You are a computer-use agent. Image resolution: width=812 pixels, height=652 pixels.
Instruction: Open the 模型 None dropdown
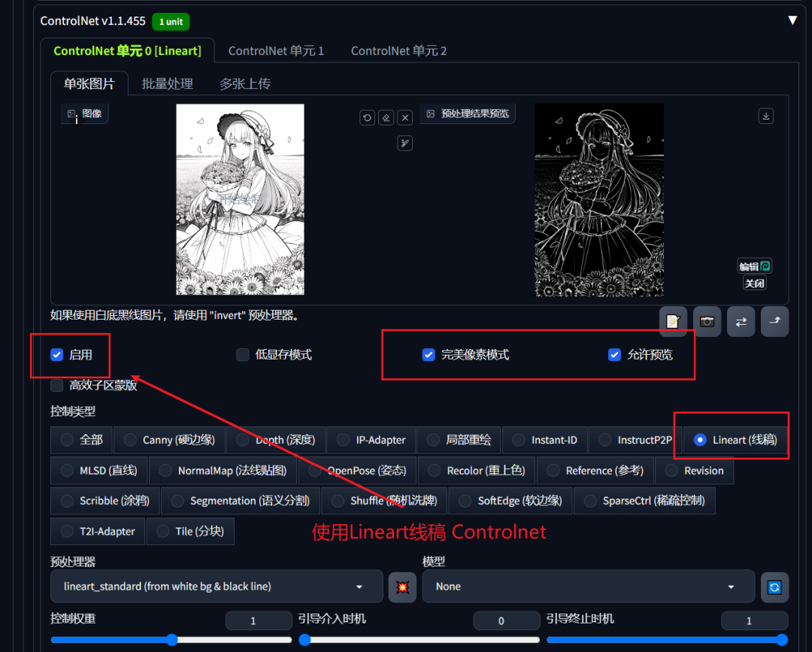[x=588, y=587]
